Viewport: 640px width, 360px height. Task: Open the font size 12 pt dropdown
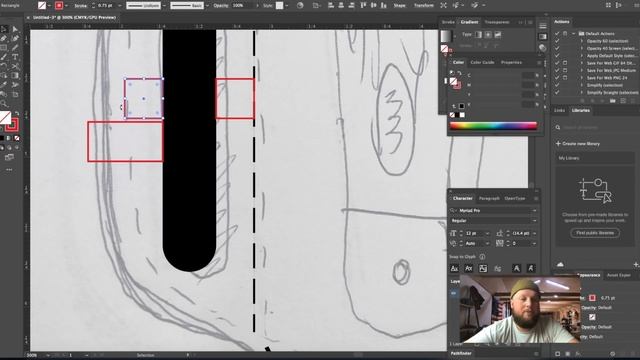click(x=487, y=233)
